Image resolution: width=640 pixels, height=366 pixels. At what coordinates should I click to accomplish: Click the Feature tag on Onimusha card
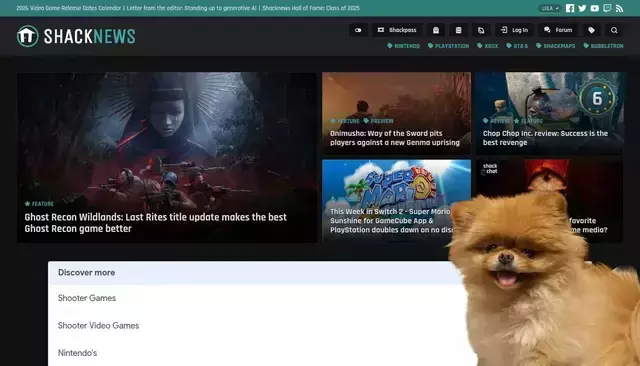click(x=345, y=121)
